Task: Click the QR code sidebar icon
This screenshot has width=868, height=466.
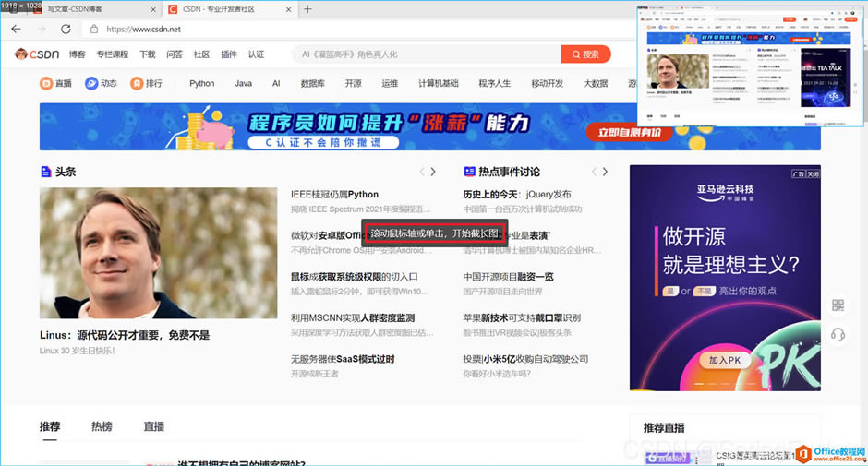Action: point(838,305)
